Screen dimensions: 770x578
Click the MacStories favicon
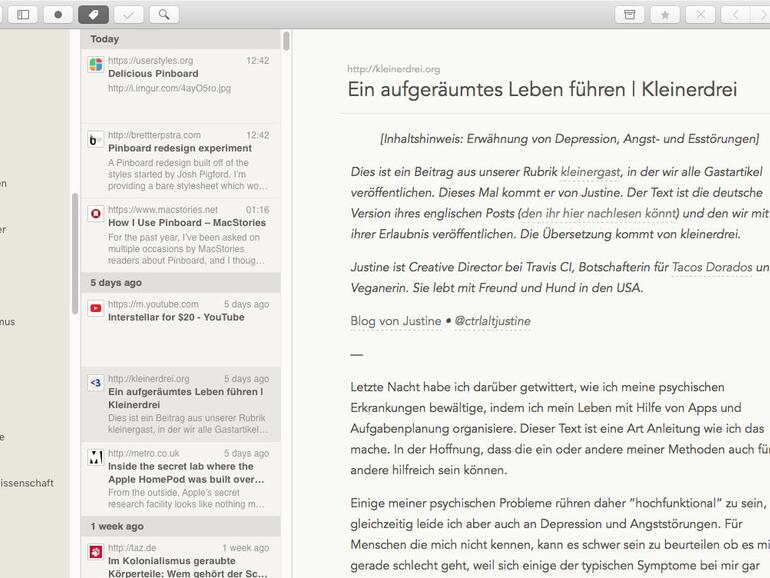(x=96, y=214)
